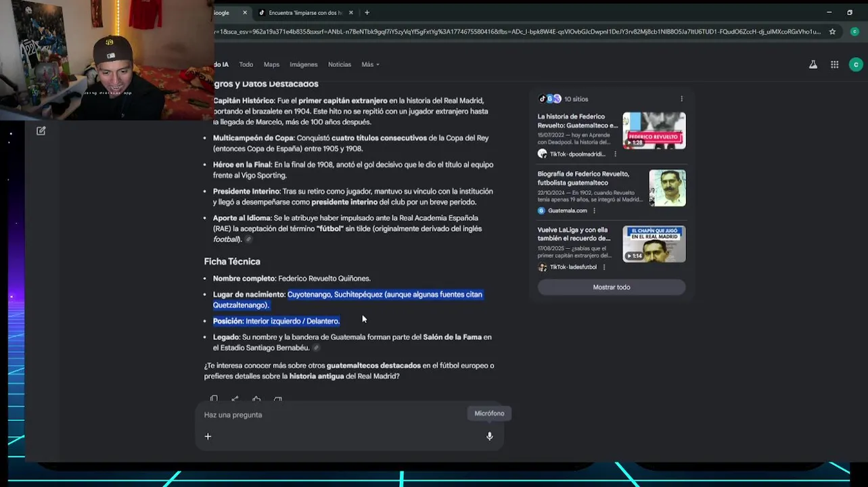Click the copy answer icon
The height and width of the screenshot is (487, 868).
click(x=214, y=399)
